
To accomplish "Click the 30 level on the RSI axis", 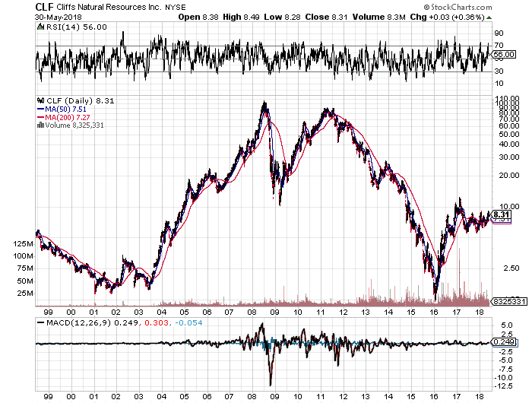I will (x=499, y=71).
